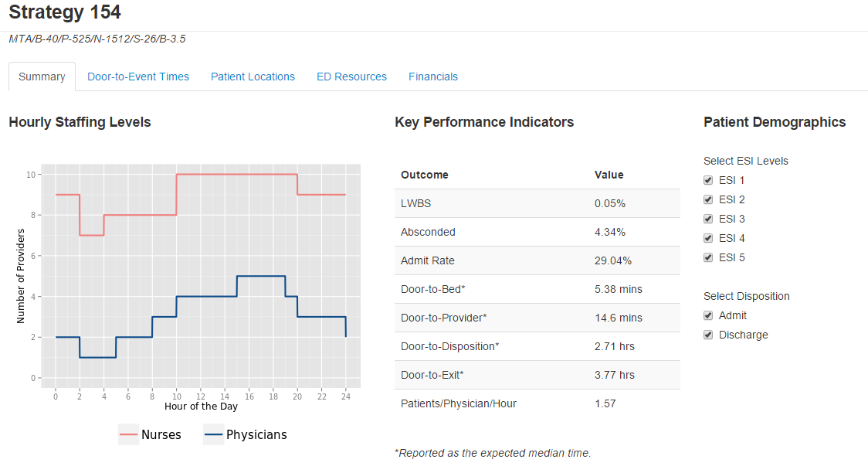Click the Door-to-Provider row
This screenshot has width=868, height=473.
[x=537, y=318]
